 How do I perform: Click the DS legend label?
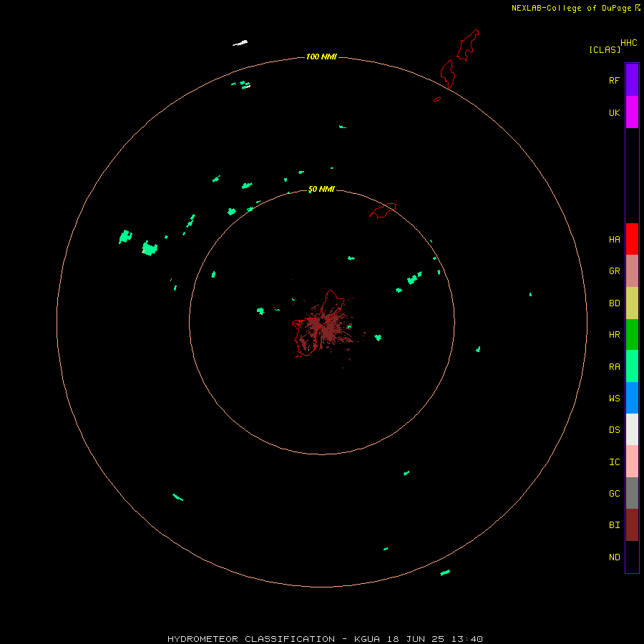tap(615, 430)
